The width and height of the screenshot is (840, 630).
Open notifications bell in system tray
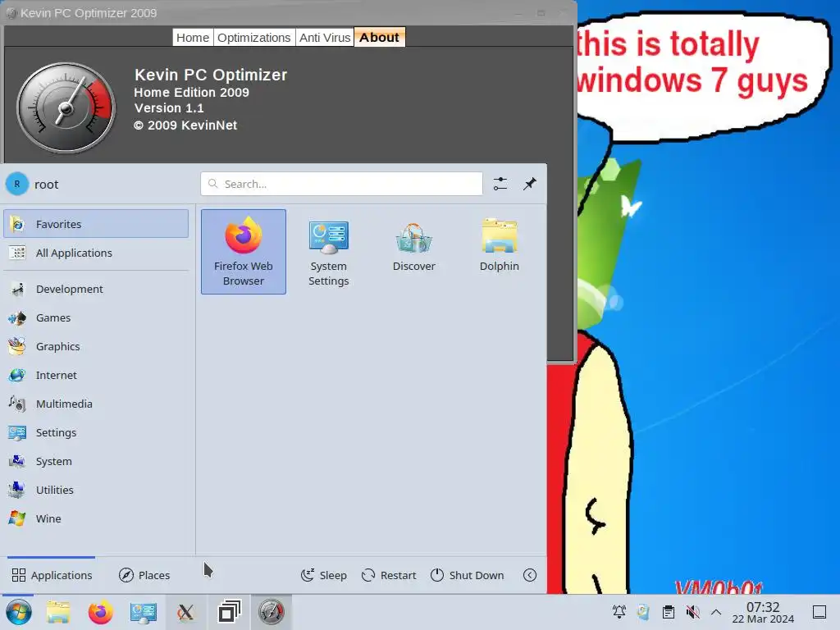click(x=619, y=612)
